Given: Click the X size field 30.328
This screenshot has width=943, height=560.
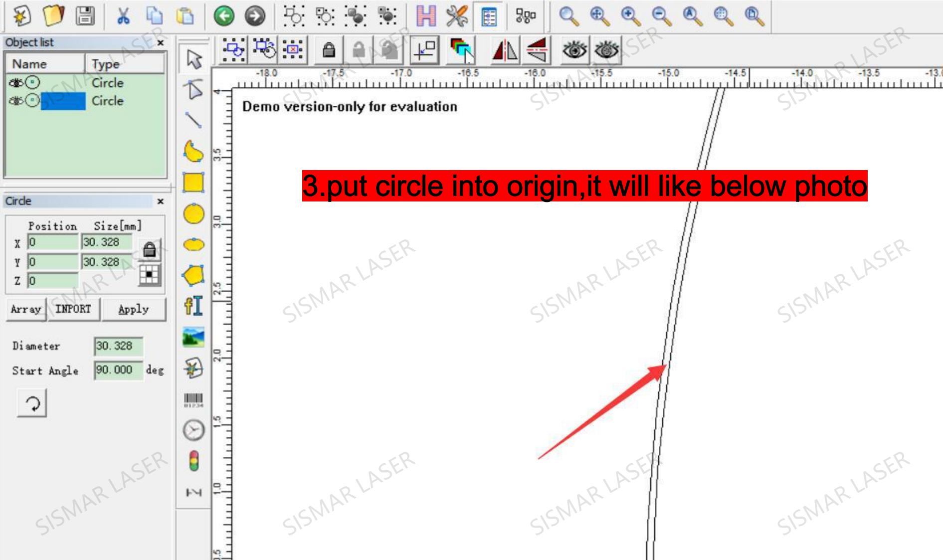Looking at the screenshot, I should 107,242.
